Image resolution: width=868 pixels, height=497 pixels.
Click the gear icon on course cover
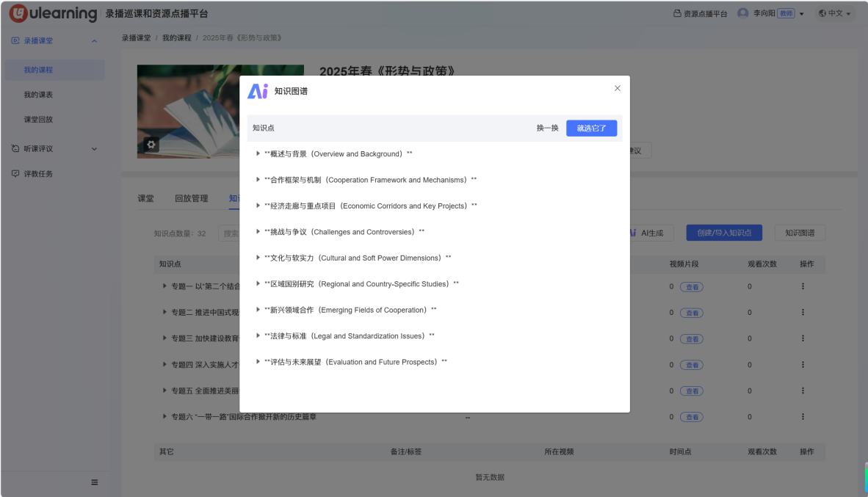pos(151,145)
